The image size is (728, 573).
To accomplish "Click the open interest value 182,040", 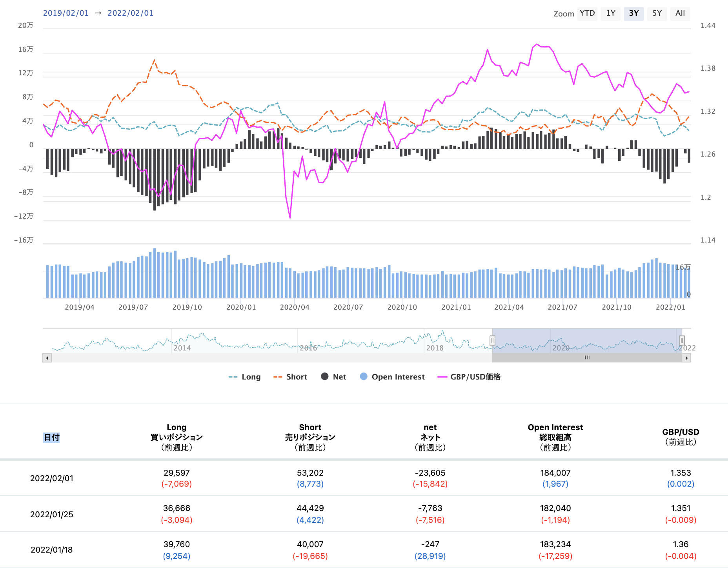I will (x=555, y=508).
